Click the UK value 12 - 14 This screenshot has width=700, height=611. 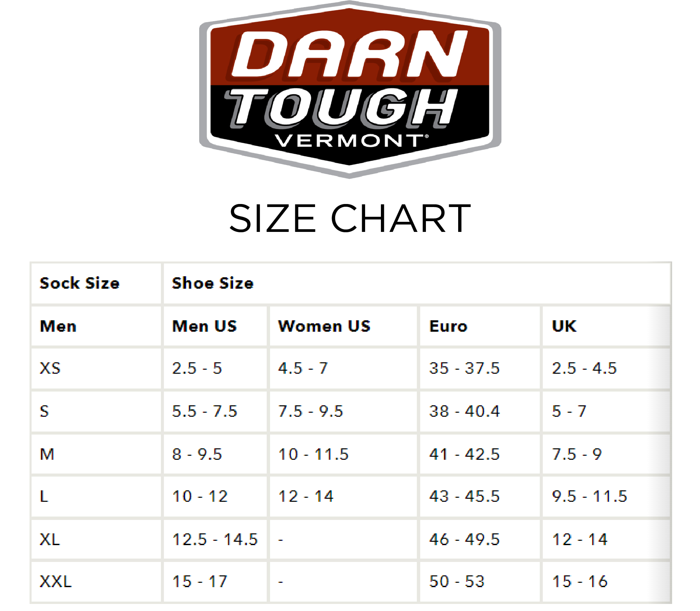(580, 539)
